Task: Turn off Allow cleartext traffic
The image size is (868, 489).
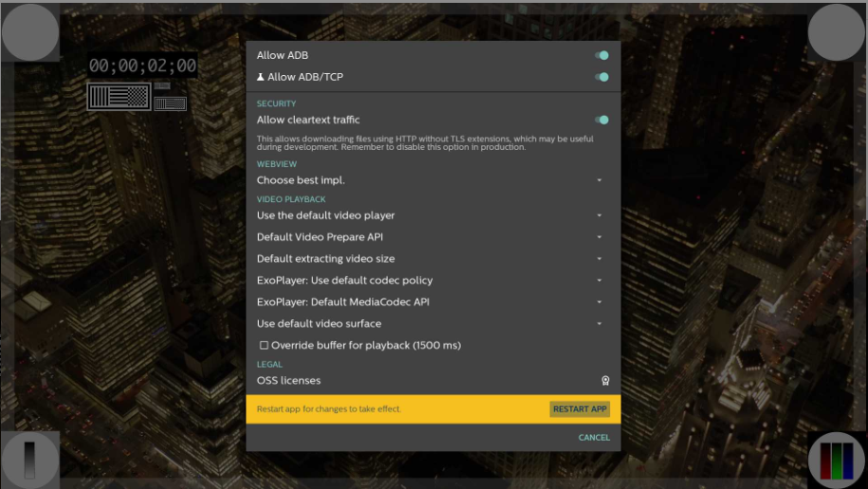Action: (x=601, y=120)
